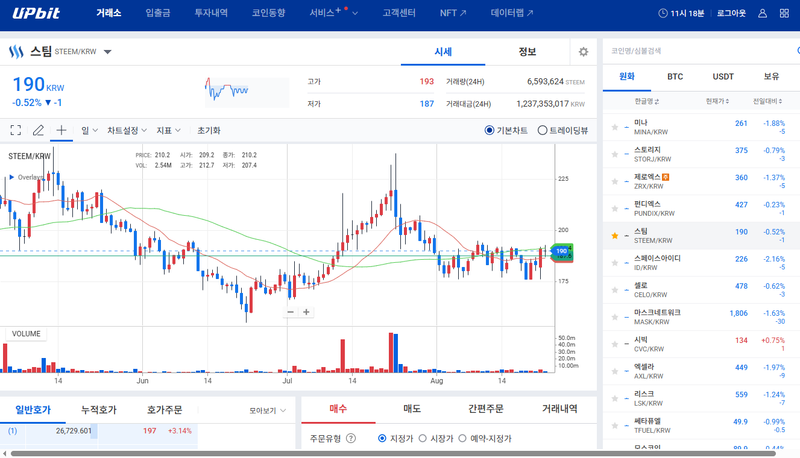Open 고객센터 page
Screen dimensions: 800x458
[399, 13]
